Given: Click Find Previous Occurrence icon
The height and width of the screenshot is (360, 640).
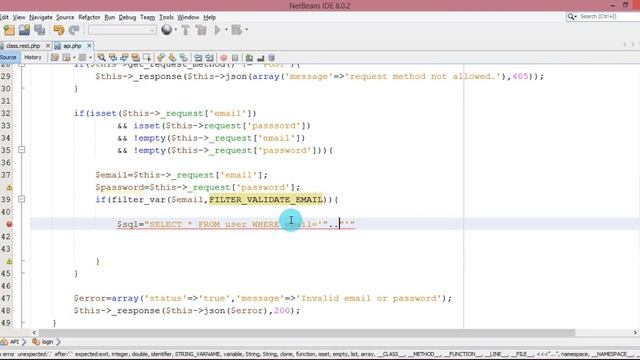Looking at the screenshot, I should (113, 58).
